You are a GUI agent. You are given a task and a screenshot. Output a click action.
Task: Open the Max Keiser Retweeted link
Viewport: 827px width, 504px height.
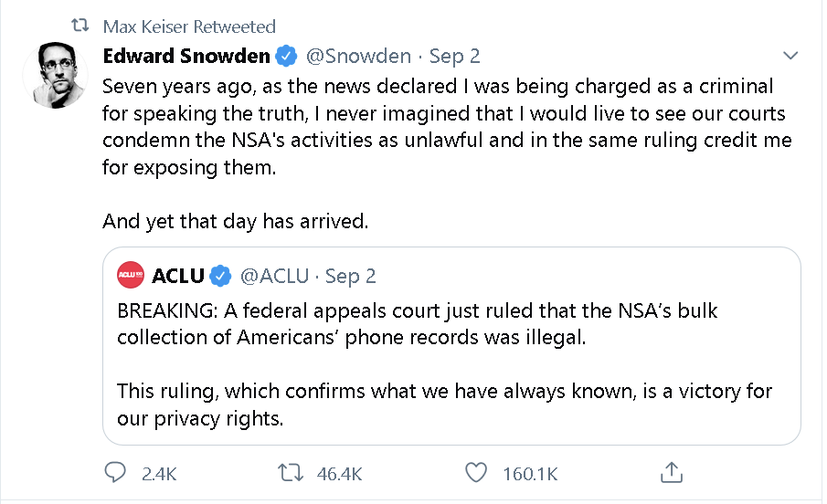pos(189,26)
